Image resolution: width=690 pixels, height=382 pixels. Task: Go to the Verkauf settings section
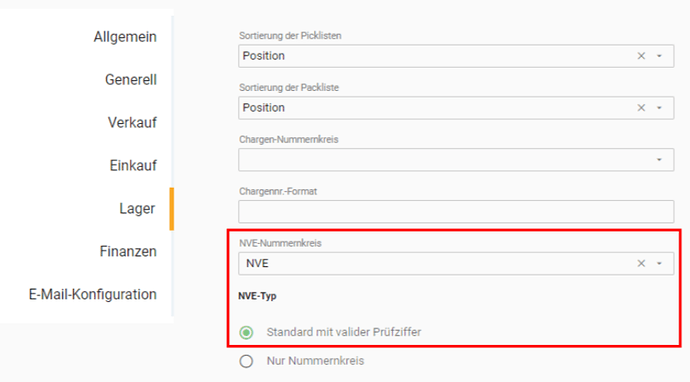132,122
